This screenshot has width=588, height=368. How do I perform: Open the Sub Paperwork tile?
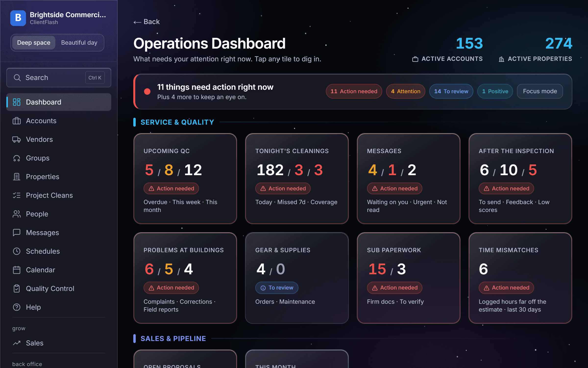pos(408,278)
